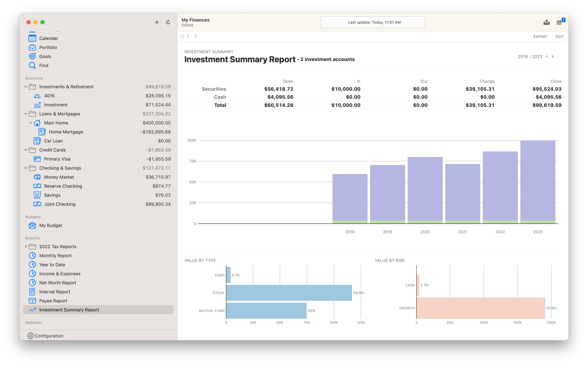Click the 2018 bar in chart
The height and width of the screenshot is (366, 588).
[350, 199]
